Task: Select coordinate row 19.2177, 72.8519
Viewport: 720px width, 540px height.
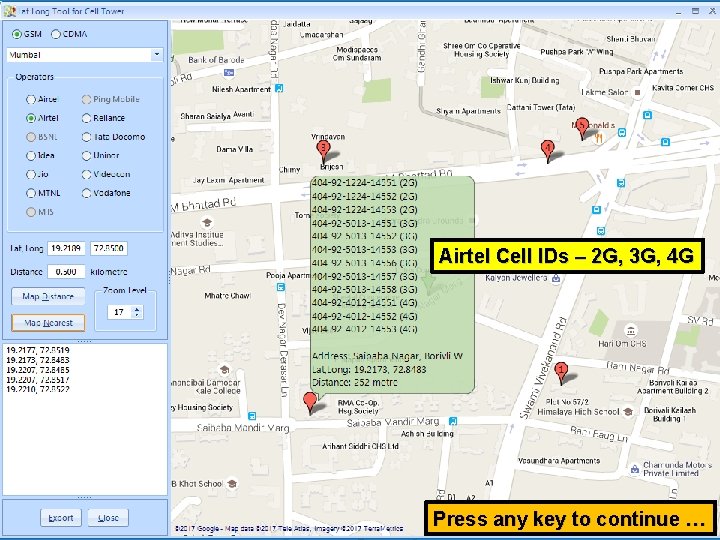Action: point(38,350)
